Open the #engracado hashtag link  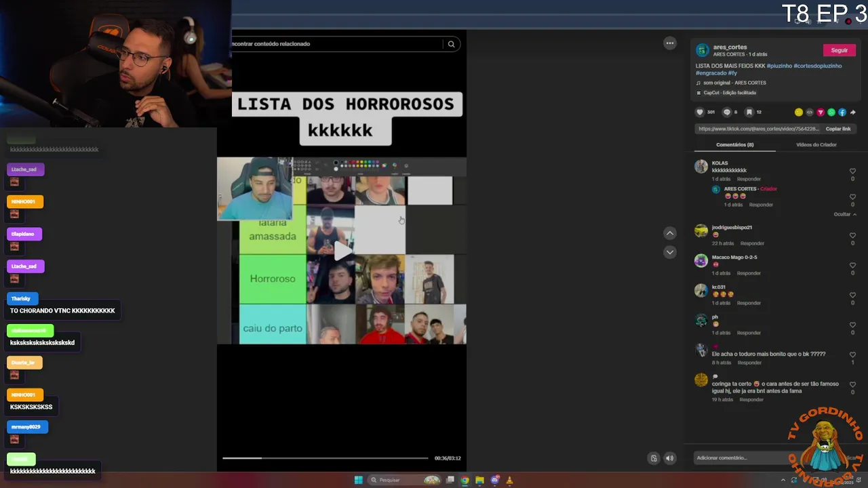(x=711, y=73)
